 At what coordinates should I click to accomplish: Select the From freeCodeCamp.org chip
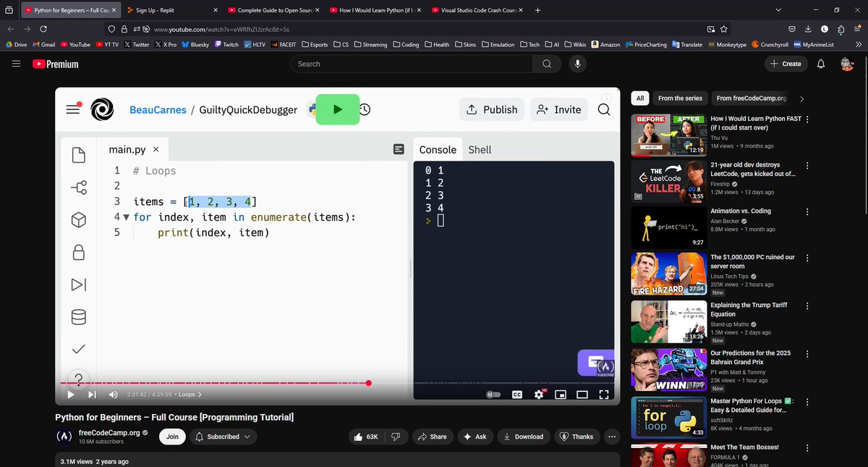(x=751, y=98)
